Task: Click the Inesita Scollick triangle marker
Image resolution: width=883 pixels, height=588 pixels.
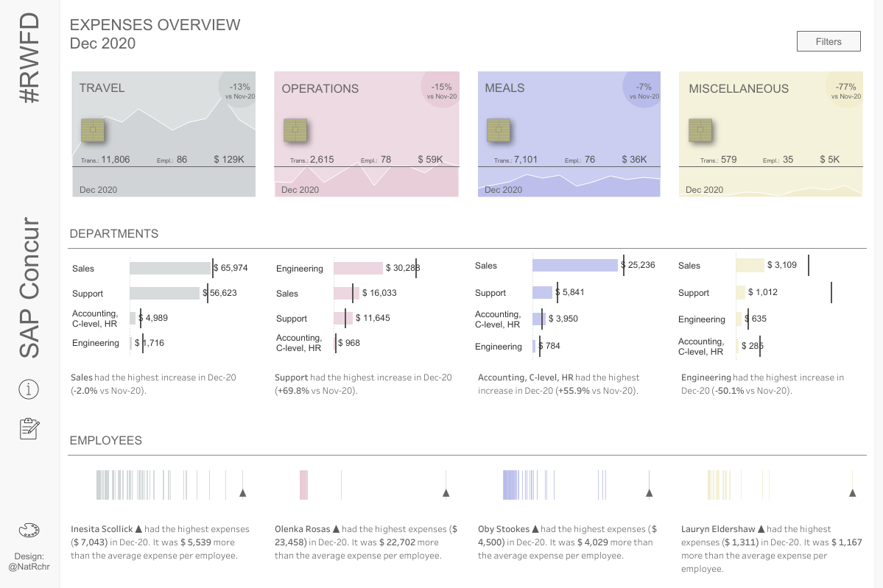Action: click(x=243, y=493)
